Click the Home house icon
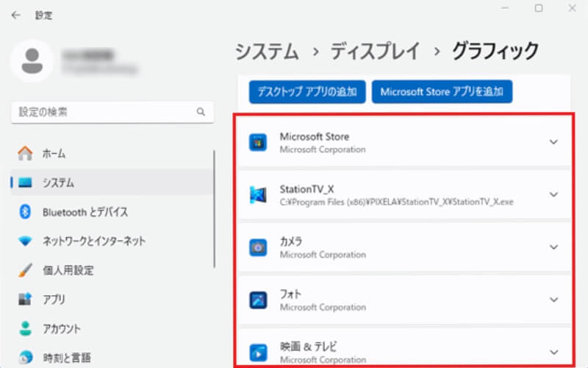588x368 pixels. click(25, 153)
